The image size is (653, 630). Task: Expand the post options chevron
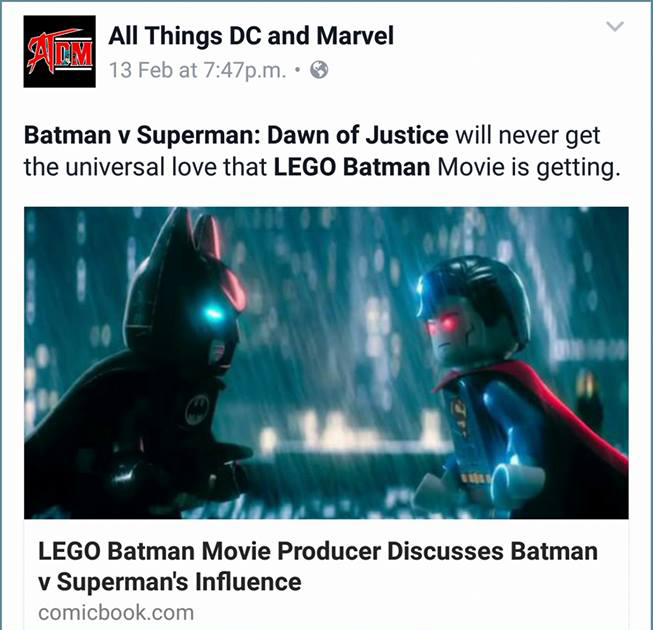615,27
